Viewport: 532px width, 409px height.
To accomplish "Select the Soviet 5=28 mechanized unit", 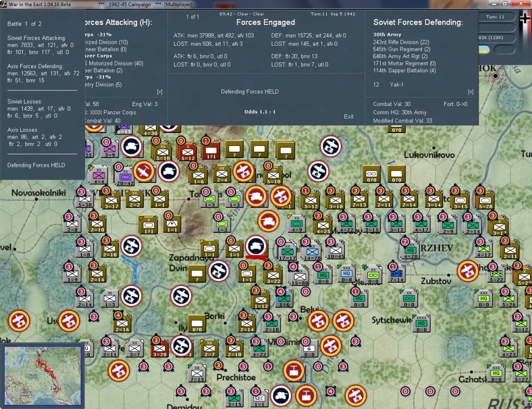I will click(485, 200).
